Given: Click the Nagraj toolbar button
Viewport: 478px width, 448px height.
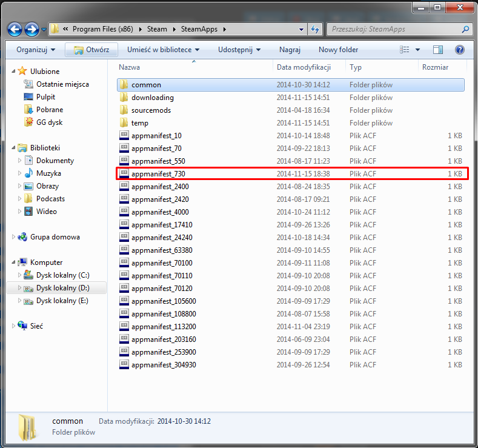Looking at the screenshot, I should coord(290,50).
